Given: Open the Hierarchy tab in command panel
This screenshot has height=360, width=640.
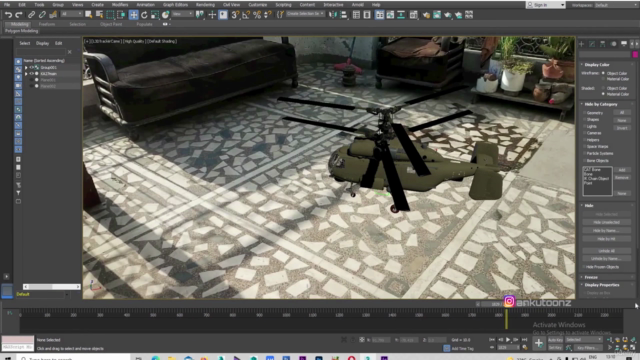Looking at the screenshot, I should point(602,44).
